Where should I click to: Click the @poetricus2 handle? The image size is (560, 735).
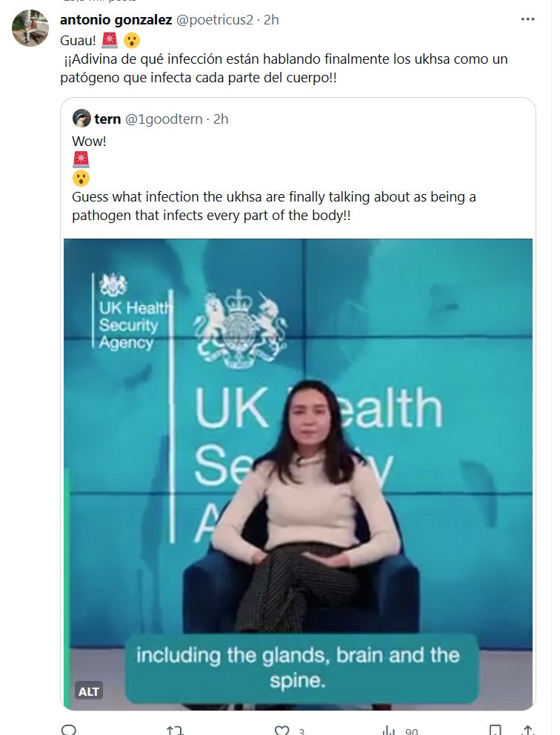pos(210,20)
